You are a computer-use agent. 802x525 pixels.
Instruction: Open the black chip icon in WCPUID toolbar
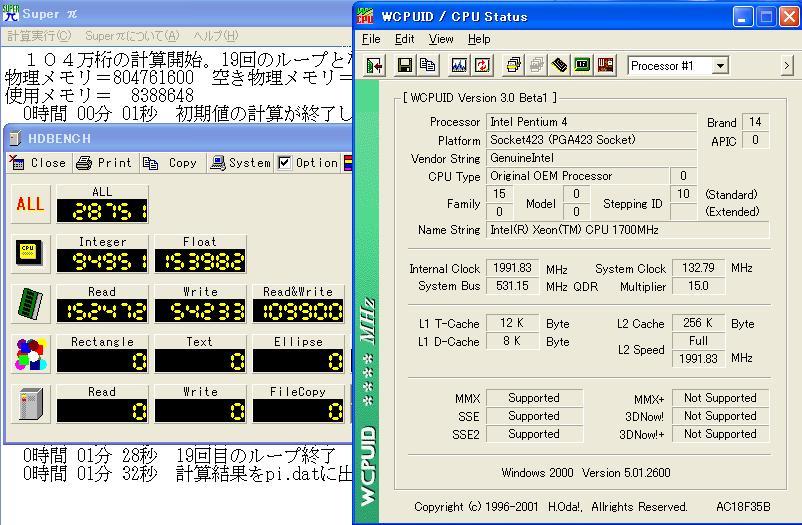click(559, 65)
